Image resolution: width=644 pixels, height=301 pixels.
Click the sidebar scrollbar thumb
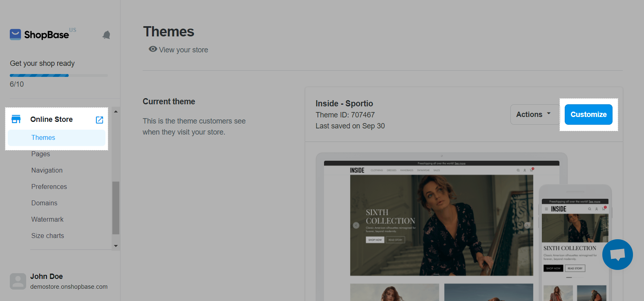point(116,208)
